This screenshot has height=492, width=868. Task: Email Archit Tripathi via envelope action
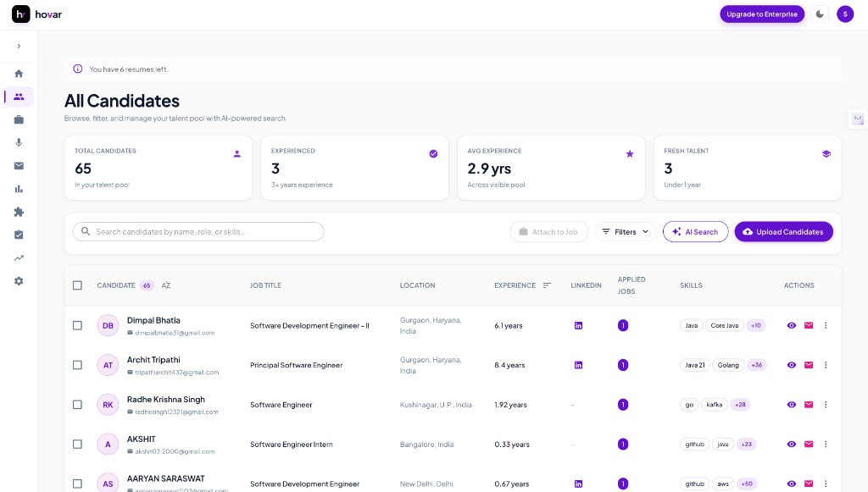point(808,365)
